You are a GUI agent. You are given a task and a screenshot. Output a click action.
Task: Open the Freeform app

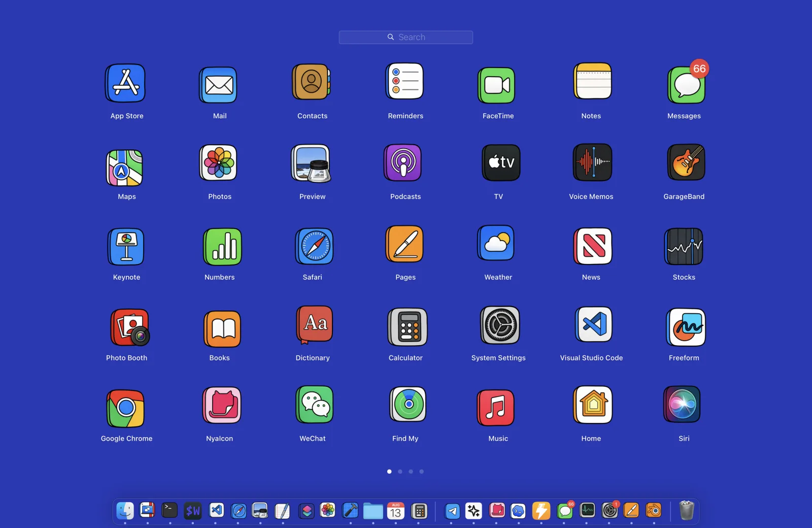[687, 327]
